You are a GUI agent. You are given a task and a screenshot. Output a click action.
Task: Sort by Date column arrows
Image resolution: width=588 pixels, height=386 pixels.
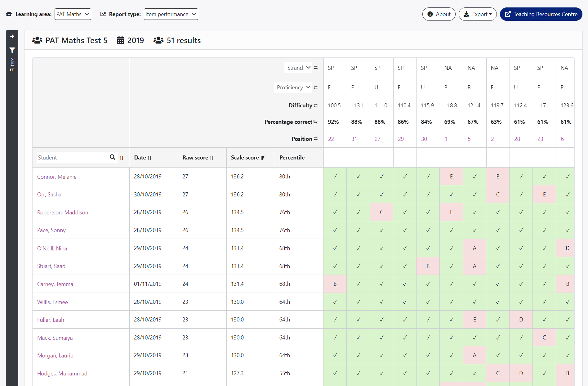point(149,158)
